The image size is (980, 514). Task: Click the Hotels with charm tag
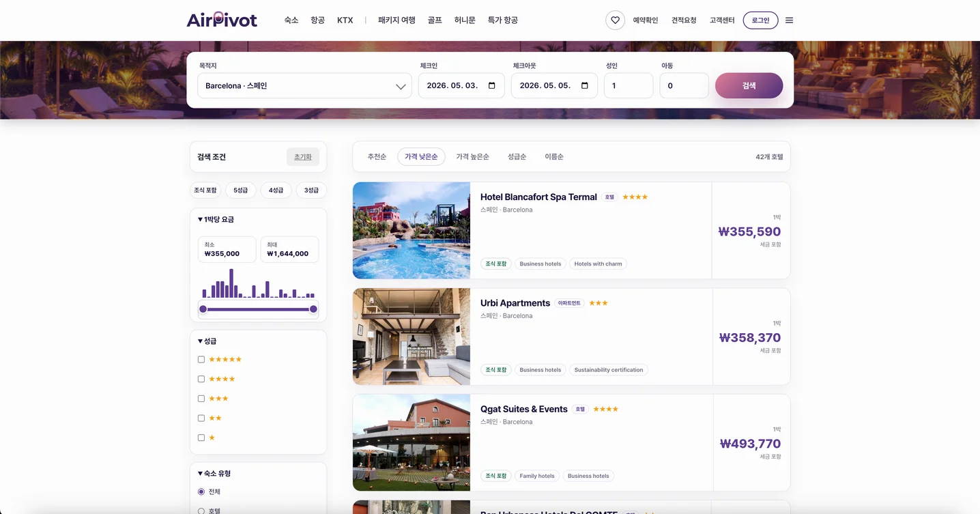click(x=598, y=264)
